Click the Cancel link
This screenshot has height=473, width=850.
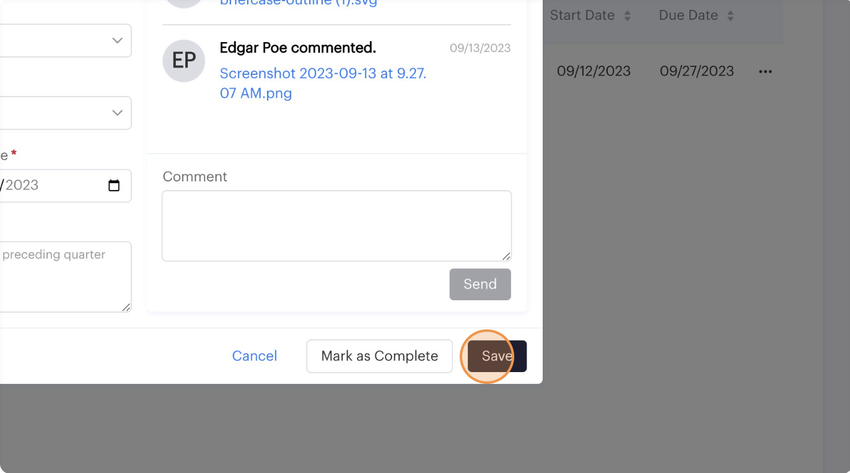254,356
